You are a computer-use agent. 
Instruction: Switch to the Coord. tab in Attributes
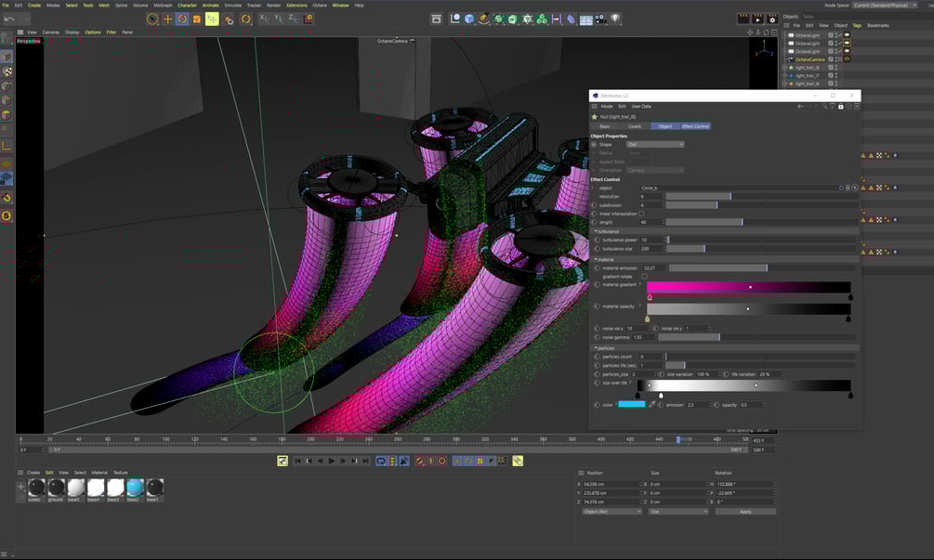(635, 126)
